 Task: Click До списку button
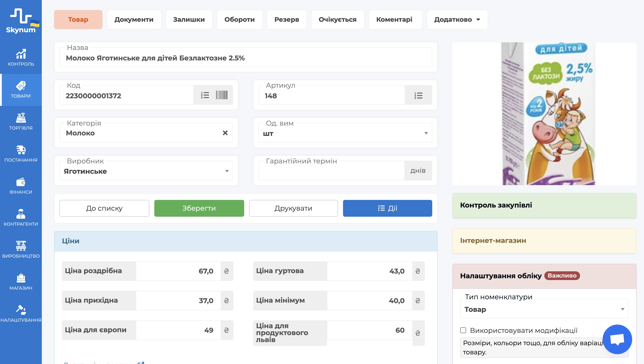tap(104, 208)
